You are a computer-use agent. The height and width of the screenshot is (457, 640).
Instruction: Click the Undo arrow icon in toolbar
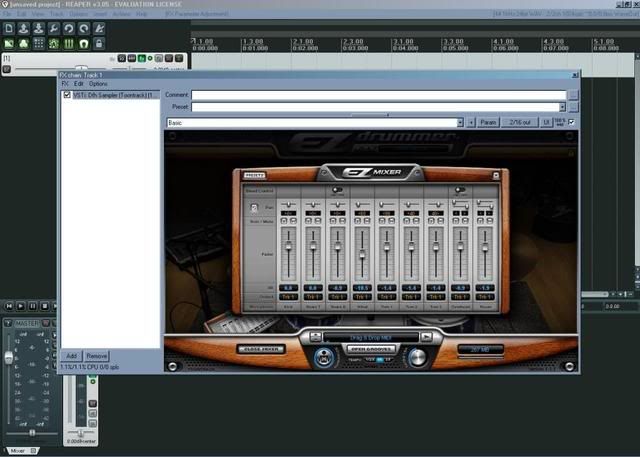(69, 29)
